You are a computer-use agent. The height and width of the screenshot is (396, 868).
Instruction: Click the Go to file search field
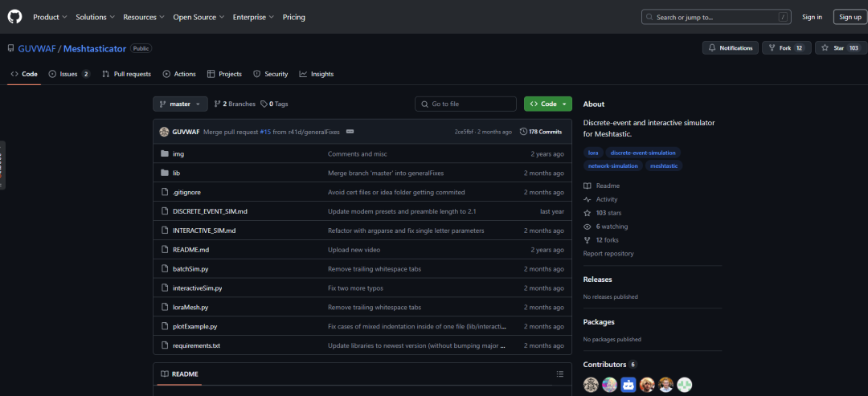(465, 104)
